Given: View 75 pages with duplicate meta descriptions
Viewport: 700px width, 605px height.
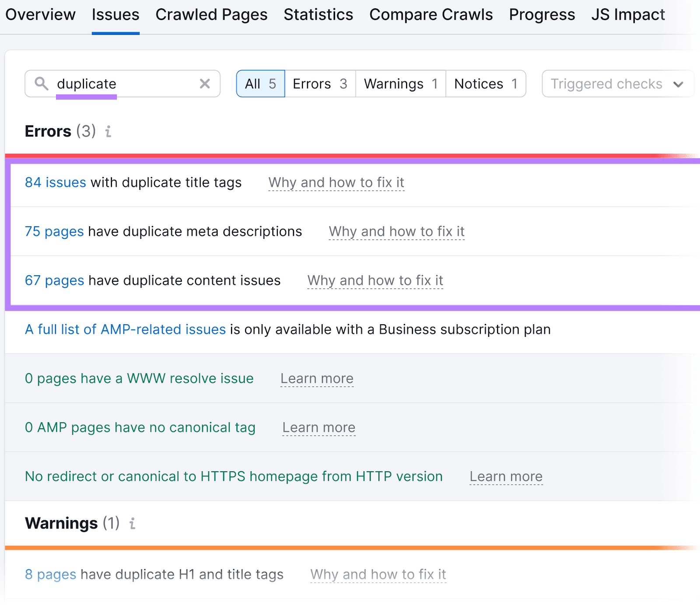Looking at the screenshot, I should click(54, 231).
